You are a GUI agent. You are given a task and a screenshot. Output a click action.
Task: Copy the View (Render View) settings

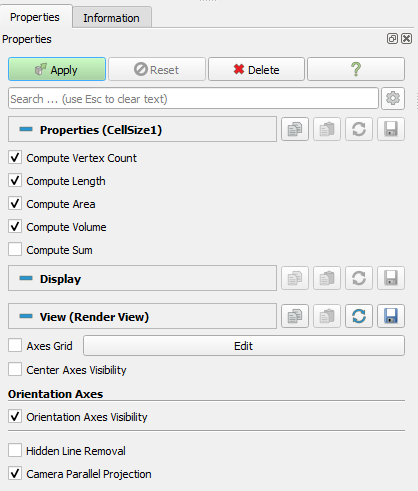coord(295,316)
